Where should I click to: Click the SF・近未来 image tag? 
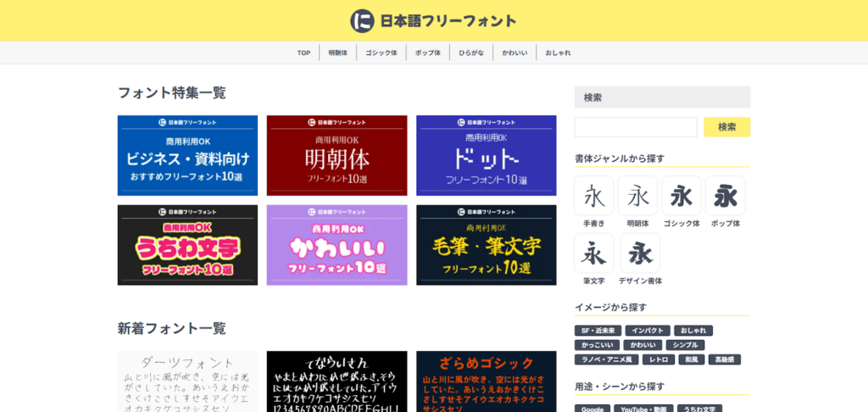coord(598,331)
